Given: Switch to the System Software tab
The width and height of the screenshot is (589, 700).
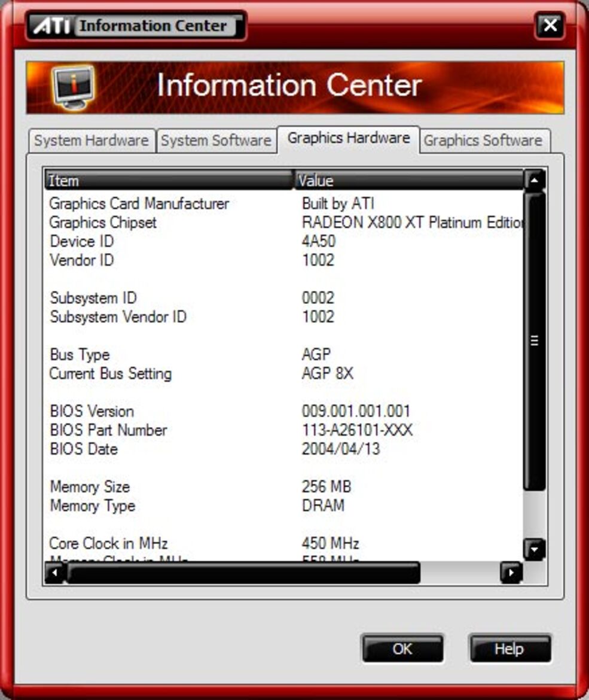Looking at the screenshot, I should click(x=216, y=141).
